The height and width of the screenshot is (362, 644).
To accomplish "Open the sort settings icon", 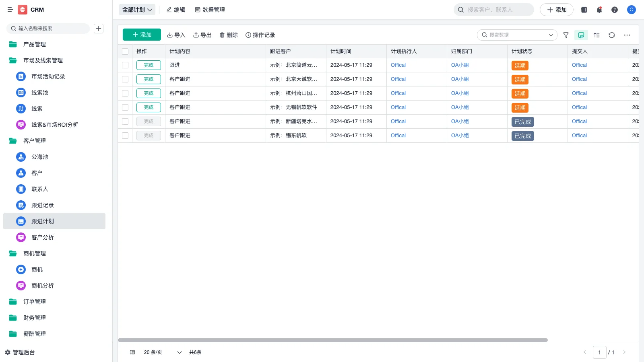I will point(597,35).
